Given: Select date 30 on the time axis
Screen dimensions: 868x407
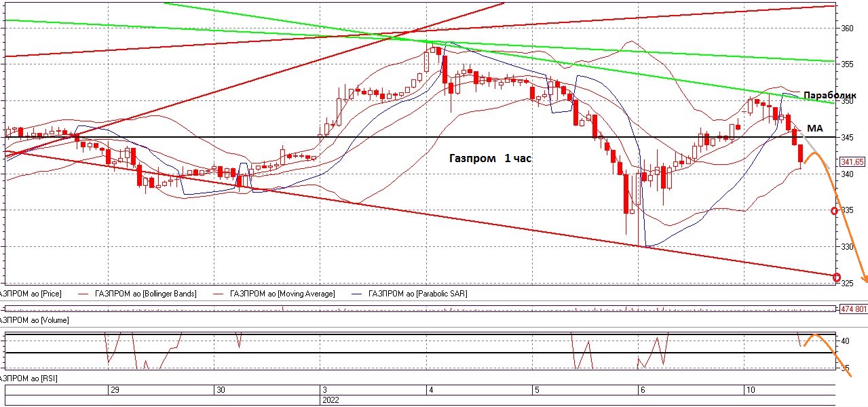Looking at the screenshot, I should [x=220, y=390].
